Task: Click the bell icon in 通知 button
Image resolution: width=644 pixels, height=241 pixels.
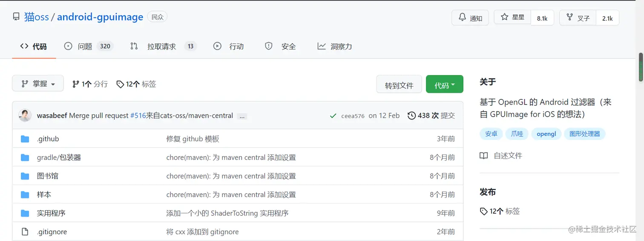Action: [462, 17]
